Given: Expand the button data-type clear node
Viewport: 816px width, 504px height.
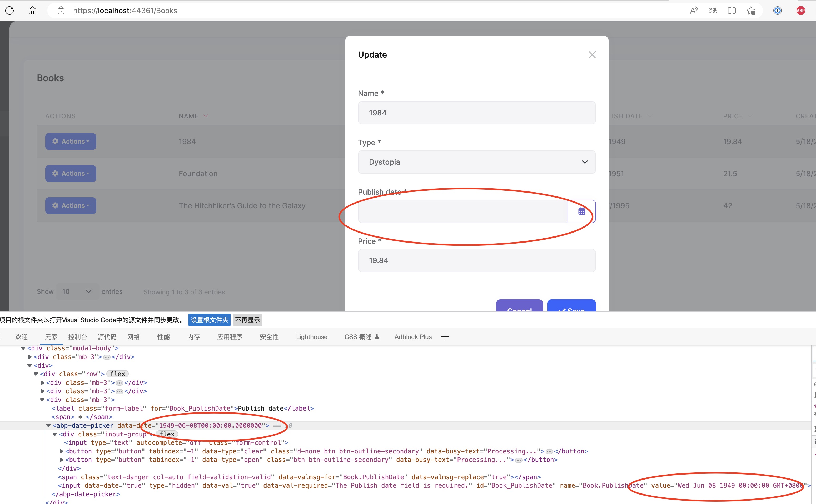Looking at the screenshot, I should [x=61, y=451].
